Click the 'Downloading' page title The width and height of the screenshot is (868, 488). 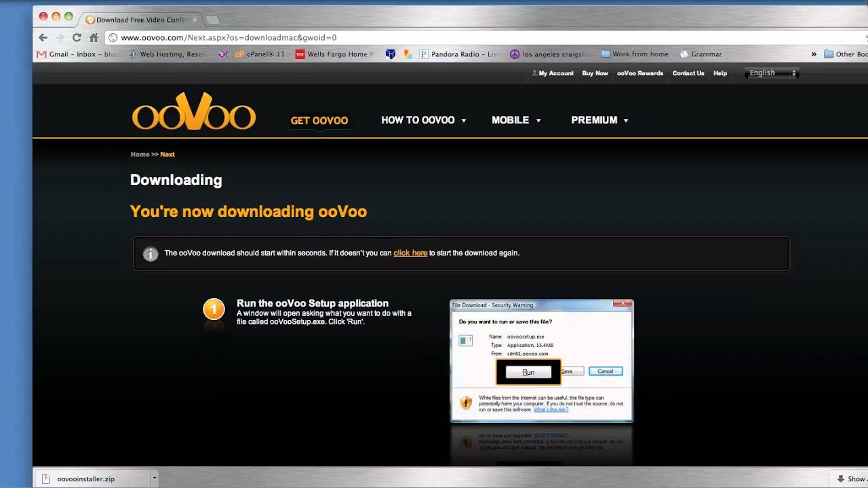click(x=176, y=180)
